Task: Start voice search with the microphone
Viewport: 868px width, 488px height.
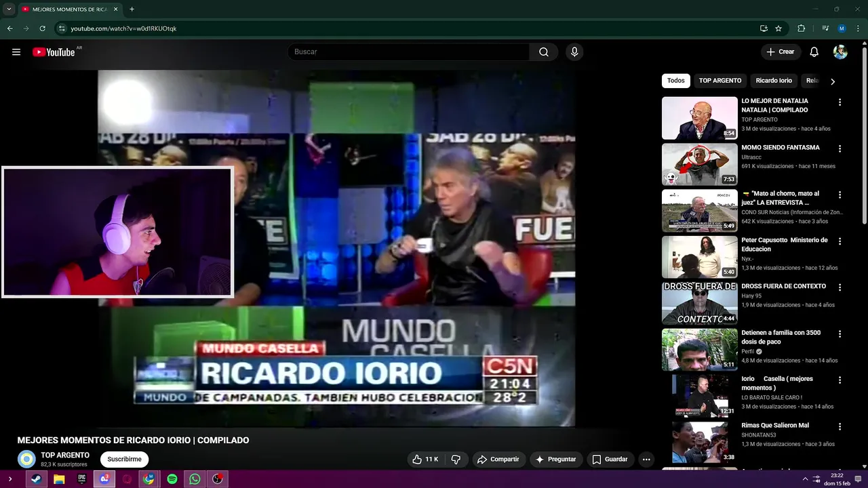Action: pyautogui.click(x=574, y=52)
